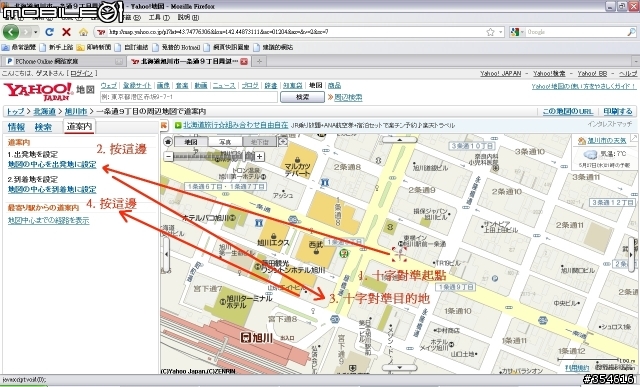Open the 自訂連結 bookmark

click(131, 47)
